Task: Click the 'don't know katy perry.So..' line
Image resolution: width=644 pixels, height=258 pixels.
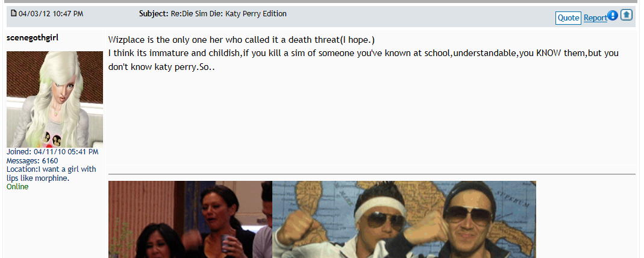Action: [x=162, y=67]
